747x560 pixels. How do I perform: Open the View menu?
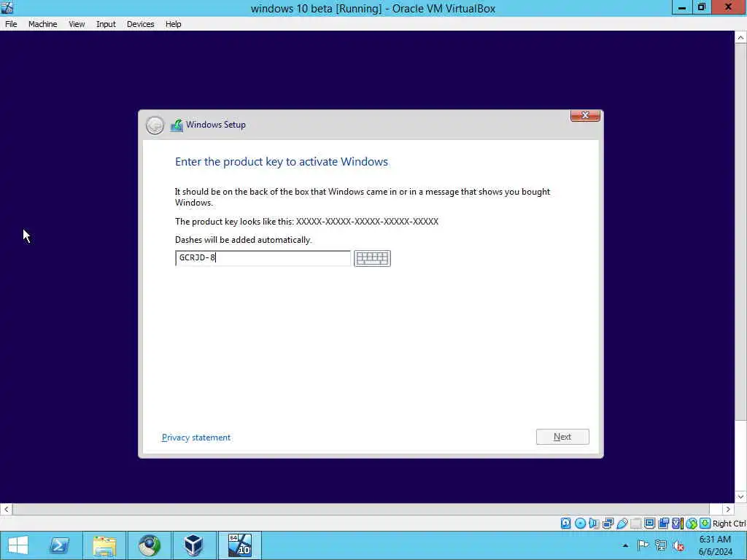pyautogui.click(x=76, y=24)
